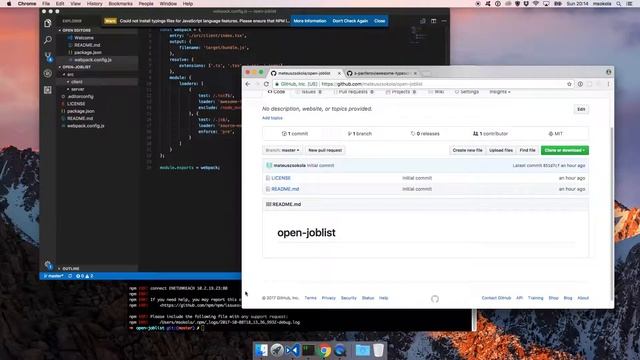Switch to the second Chrome tab
This screenshot has width=640, height=360.
(381, 73)
